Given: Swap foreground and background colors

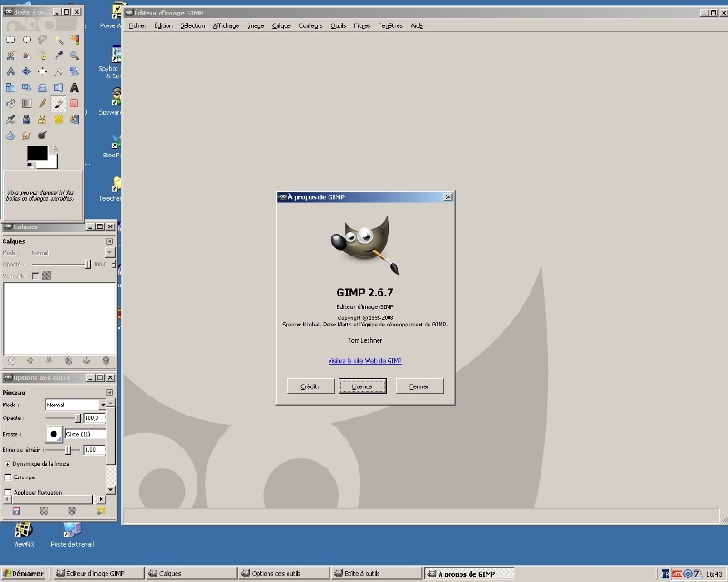Looking at the screenshot, I should [54, 149].
